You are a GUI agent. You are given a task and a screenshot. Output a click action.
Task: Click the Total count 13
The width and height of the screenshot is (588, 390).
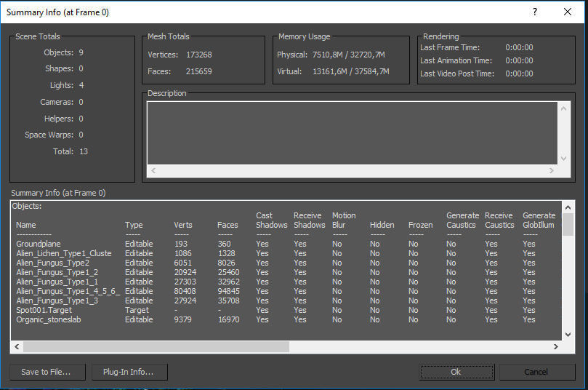pyautogui.click(x=84, y=151)
